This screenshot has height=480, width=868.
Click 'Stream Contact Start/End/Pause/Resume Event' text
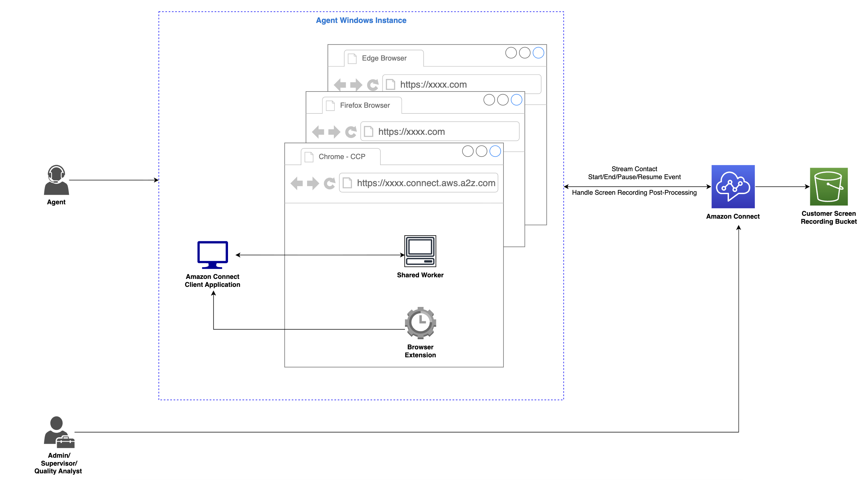634,173
